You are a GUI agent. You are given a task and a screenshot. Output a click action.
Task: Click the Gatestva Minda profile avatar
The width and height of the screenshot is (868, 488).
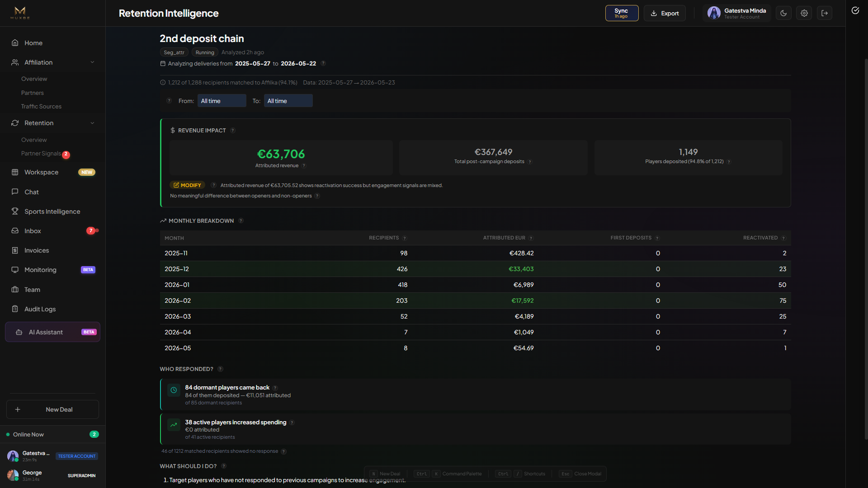point(714,13)
